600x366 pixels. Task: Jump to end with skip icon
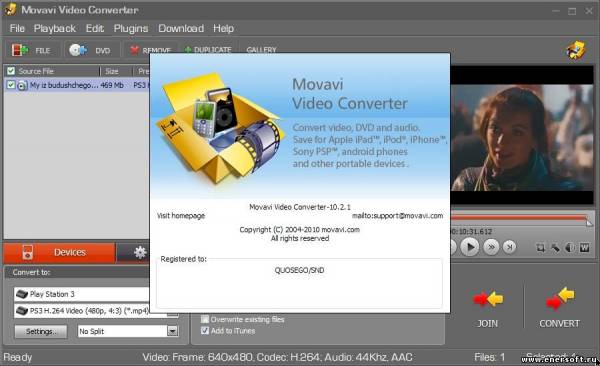pos(510,247)
